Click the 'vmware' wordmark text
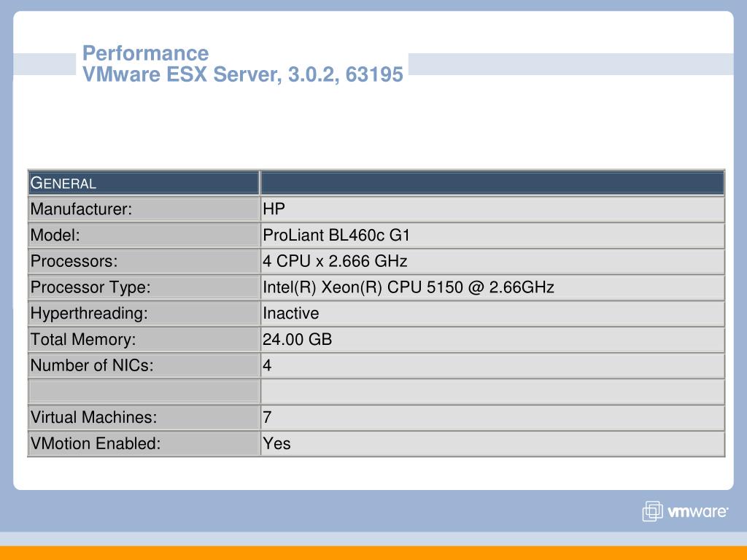 698,512
